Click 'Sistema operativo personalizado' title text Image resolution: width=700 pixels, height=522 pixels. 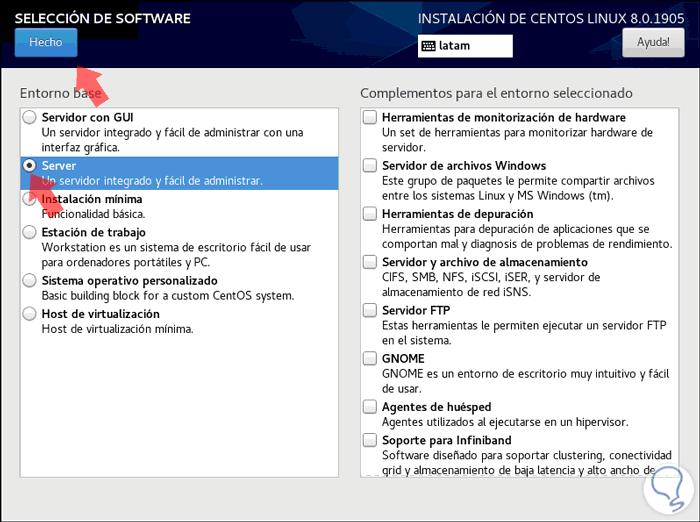pyautogui.click(x=129, y=281)
